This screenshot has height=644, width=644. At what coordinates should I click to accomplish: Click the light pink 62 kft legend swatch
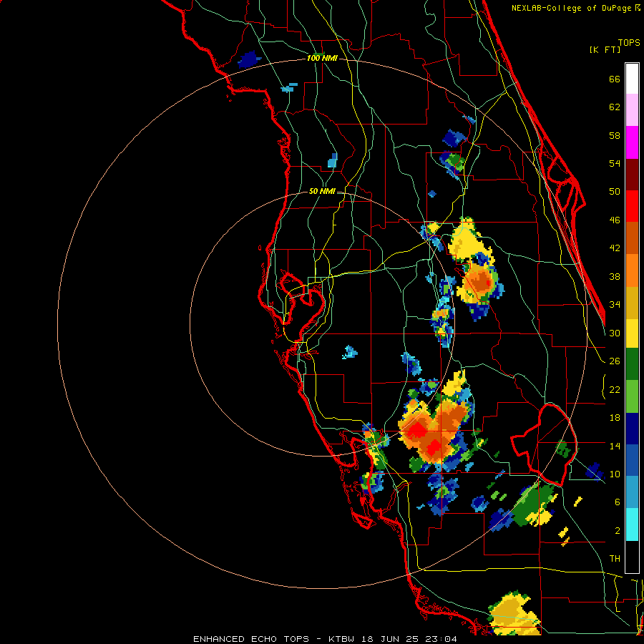click(x=632, y=109)
